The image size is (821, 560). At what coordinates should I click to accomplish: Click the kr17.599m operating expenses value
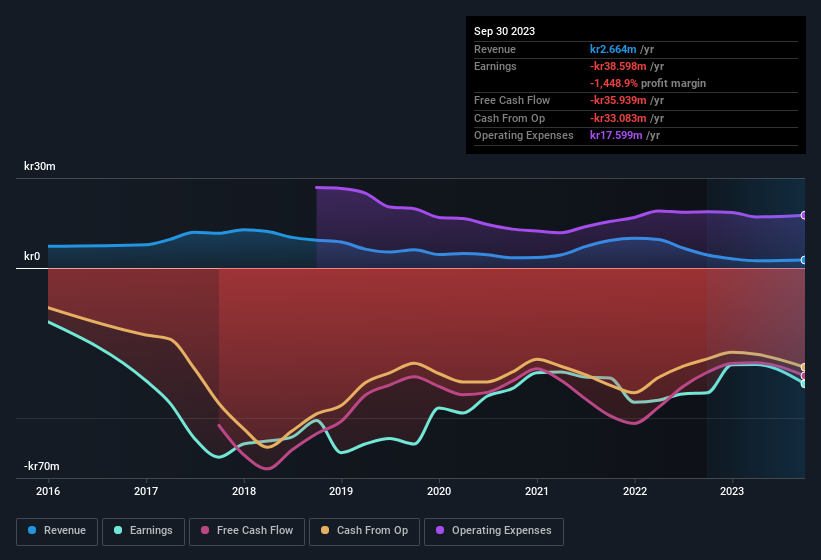(x=616, y=135)
